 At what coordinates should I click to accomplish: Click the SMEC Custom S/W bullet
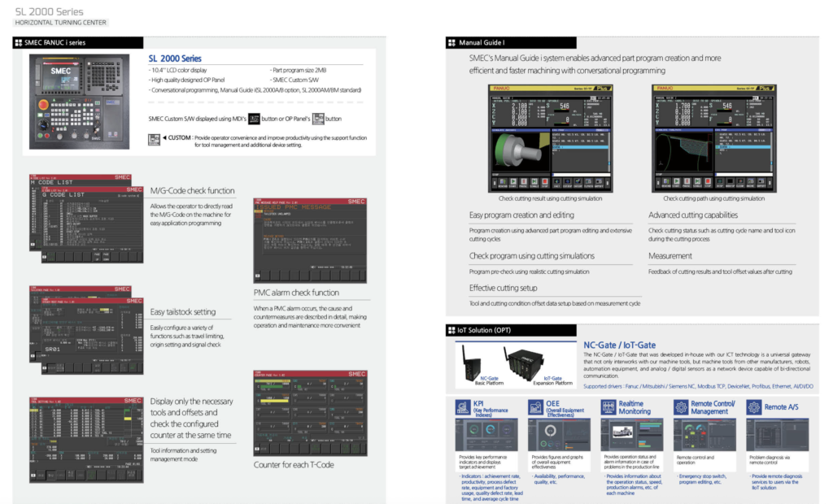coord(294,80)
